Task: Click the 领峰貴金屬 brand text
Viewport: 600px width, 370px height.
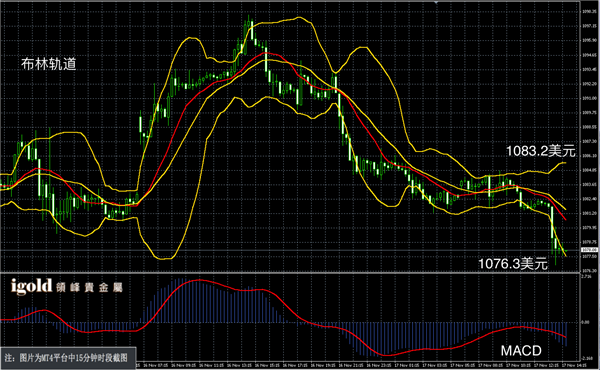Action: (89, 287)
